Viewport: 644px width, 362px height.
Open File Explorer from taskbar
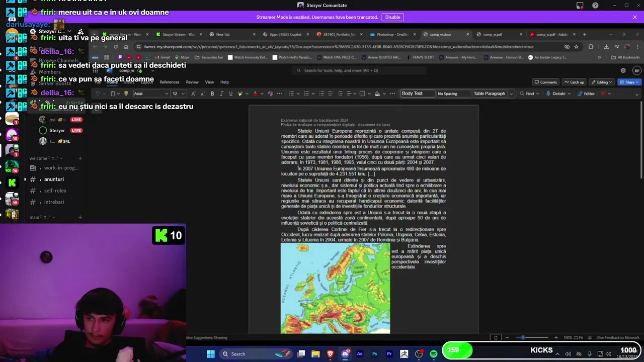(315, 354)
